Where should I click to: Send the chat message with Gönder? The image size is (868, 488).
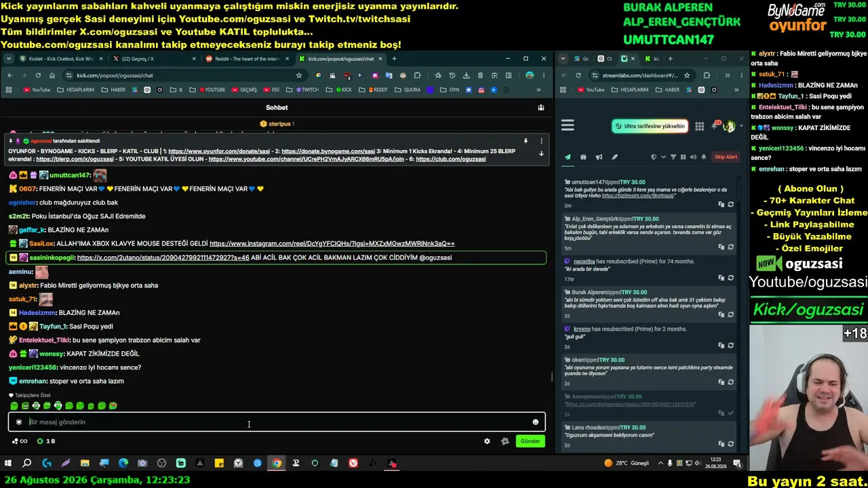(x=530, y=441)
